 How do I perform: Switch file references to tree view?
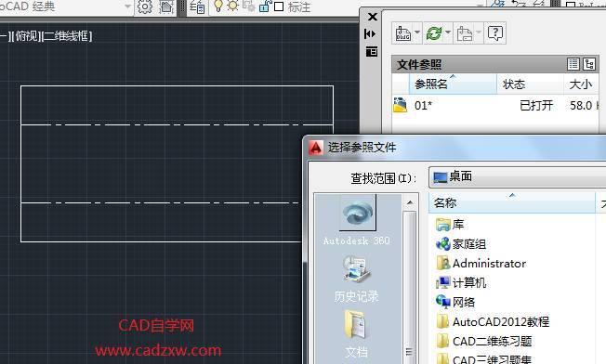click(x=590, y=64)
